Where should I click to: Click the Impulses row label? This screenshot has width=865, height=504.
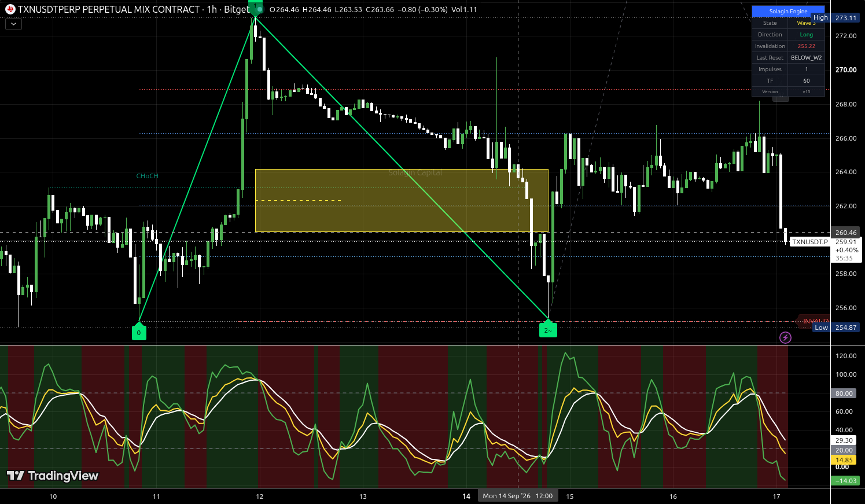tap(770, 69)
